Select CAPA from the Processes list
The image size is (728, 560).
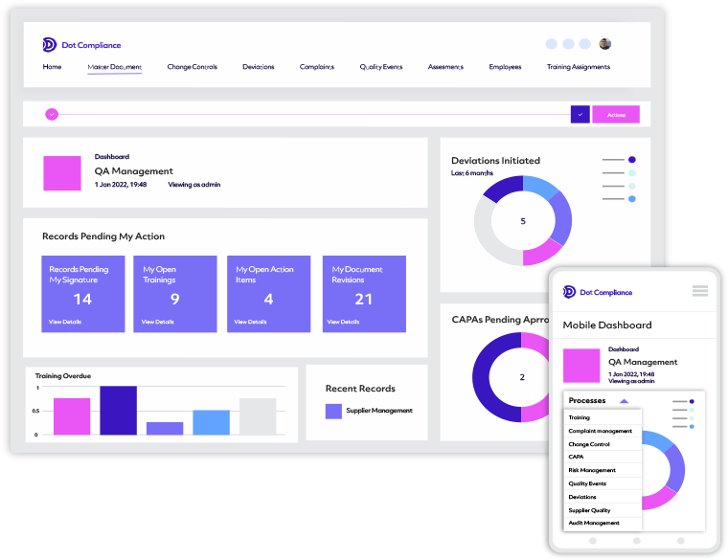576,458
